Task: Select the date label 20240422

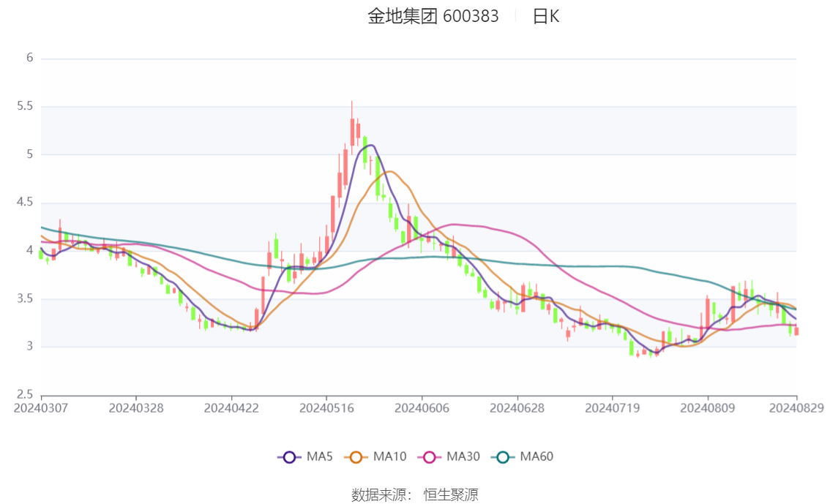Action: pos(231,408)
